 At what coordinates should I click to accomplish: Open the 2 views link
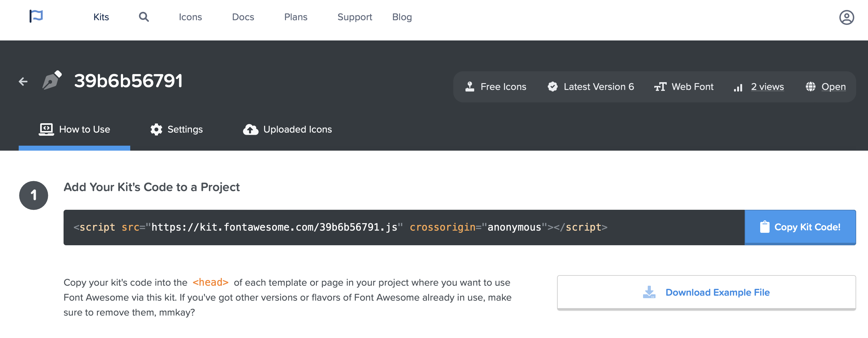pos(767,87)
